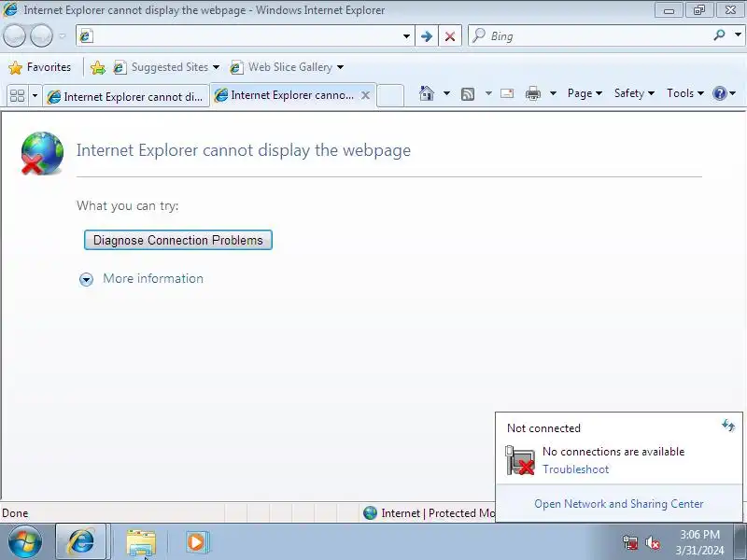Open the tab list dropdown arrow
The height and width of the screenshot is (560, 747).
[x=35, y=96]
